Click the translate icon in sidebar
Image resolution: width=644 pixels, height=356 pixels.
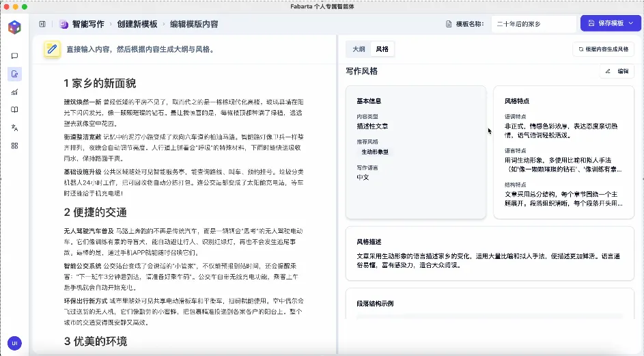(14, 127)
